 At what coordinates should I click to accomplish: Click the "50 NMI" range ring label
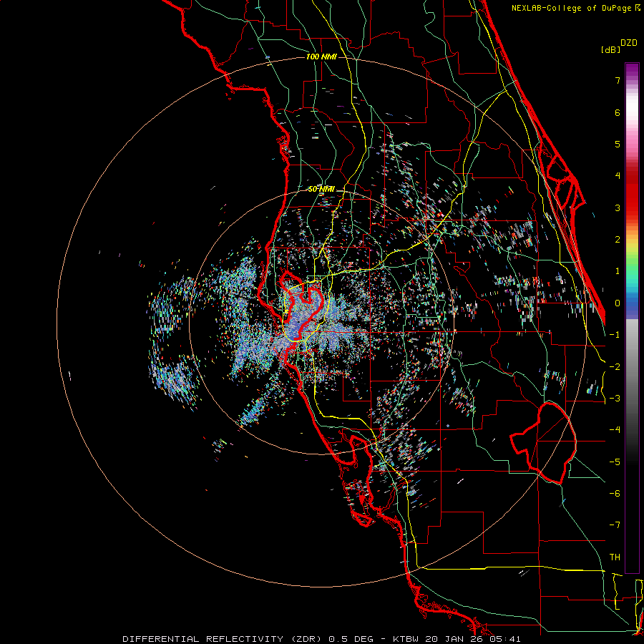tap(321, 189)
